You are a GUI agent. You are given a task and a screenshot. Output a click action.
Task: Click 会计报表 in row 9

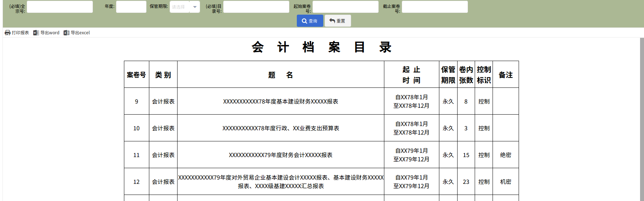point(163,101)
